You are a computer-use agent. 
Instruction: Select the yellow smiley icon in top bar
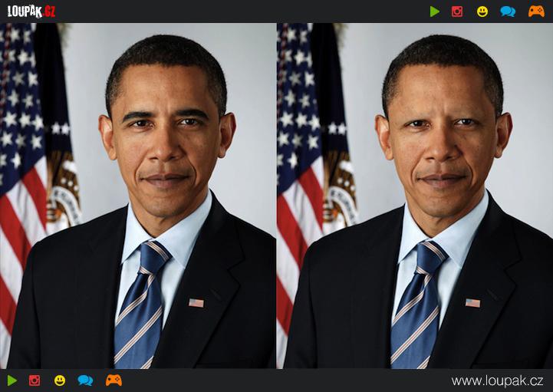click(x=482, y=12)
